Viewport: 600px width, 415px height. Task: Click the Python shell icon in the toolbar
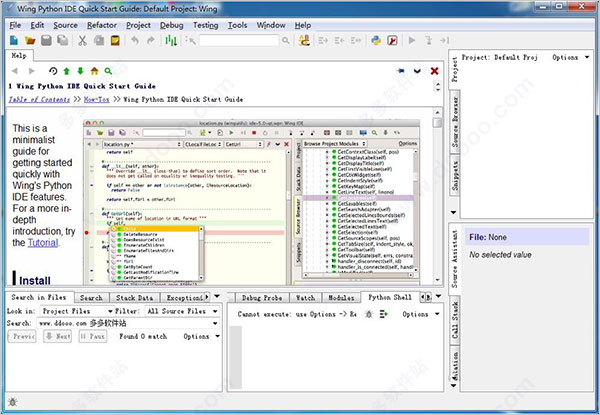coord(376,40)
